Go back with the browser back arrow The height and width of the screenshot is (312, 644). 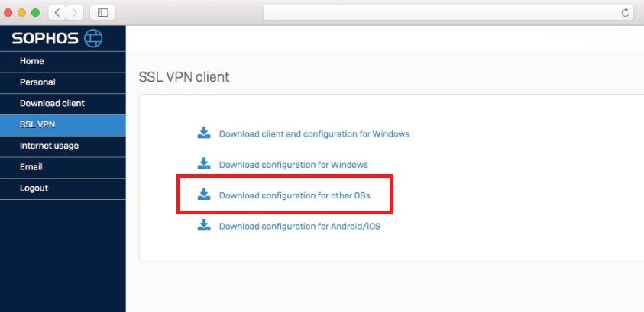point(57,13)
